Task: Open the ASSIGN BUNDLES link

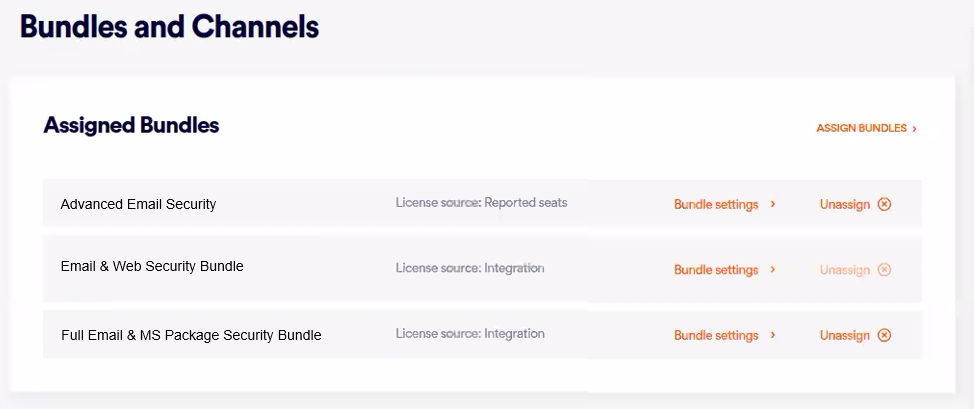Action: click(x=861, y=129)
